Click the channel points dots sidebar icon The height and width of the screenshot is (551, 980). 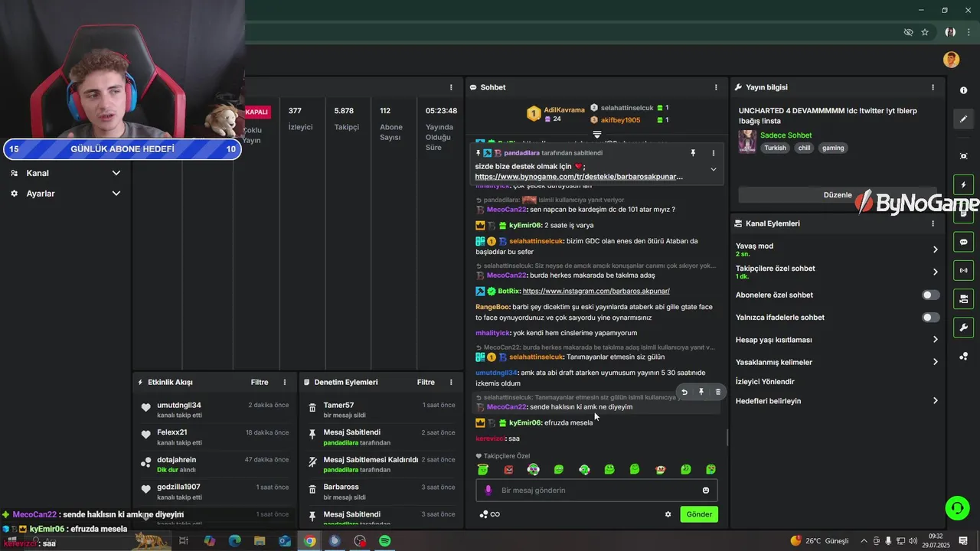tap(963, 357)
